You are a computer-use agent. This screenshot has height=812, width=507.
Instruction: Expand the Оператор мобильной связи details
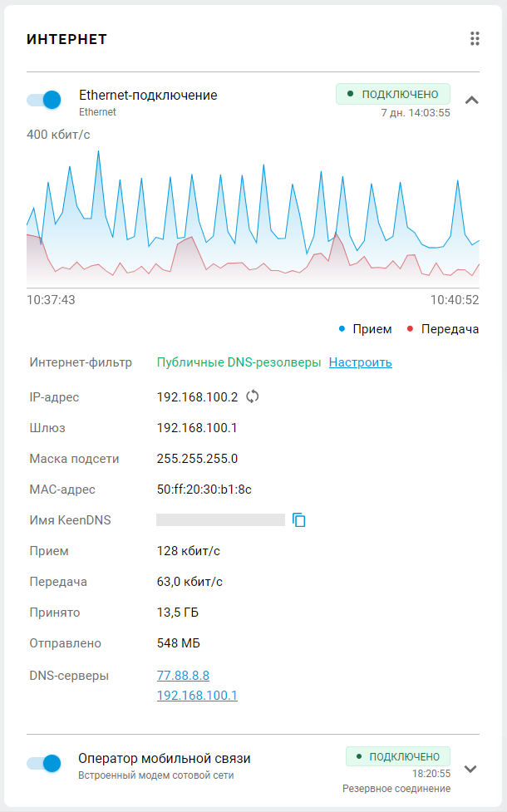tap(470, 768)
